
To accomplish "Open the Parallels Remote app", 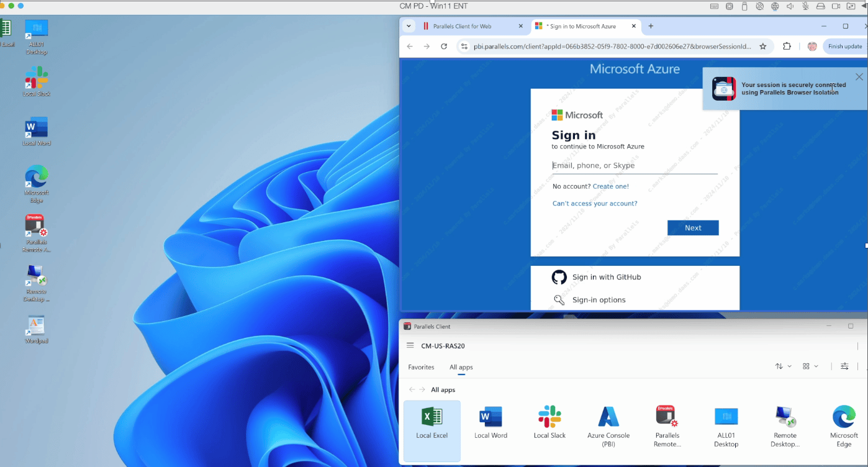I will click(x=667, y=426).
